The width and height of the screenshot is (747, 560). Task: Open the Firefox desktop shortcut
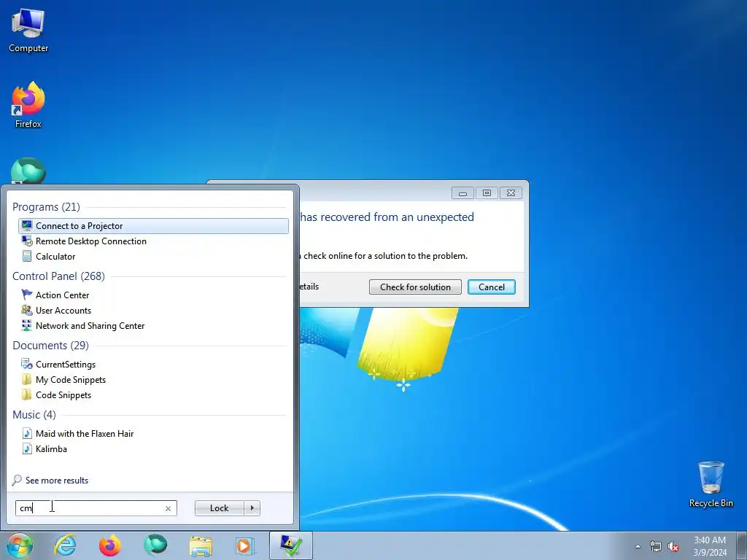pyautogui.click(x=28, y=105)
